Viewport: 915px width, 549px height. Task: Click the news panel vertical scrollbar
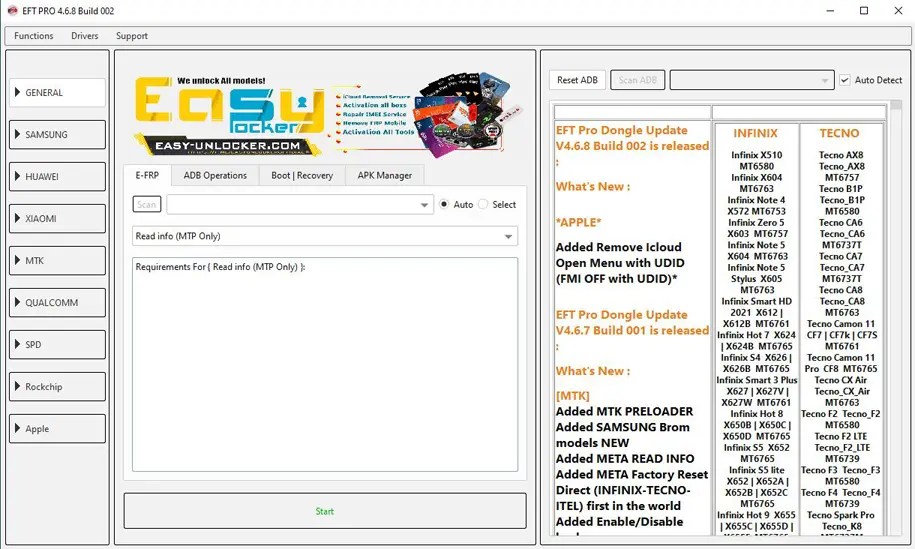(895, 318)
